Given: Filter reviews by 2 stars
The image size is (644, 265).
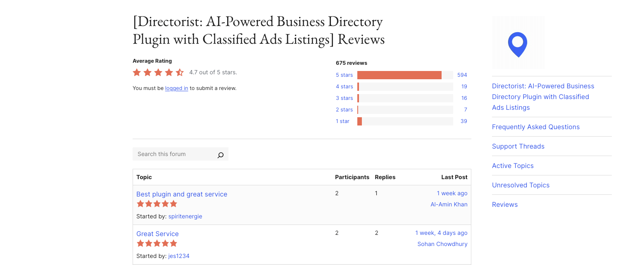Looking at the screenshot, I should click(x=345, y=110).
